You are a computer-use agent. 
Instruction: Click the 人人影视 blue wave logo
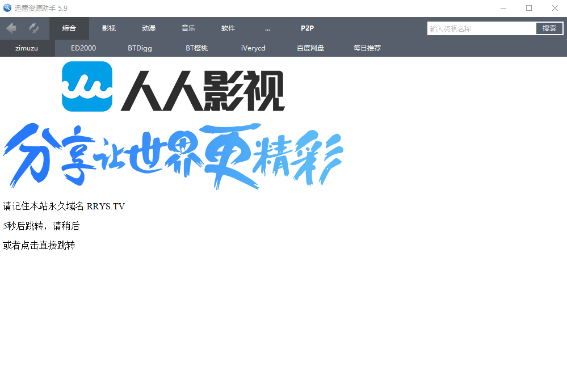coord(87,86)
